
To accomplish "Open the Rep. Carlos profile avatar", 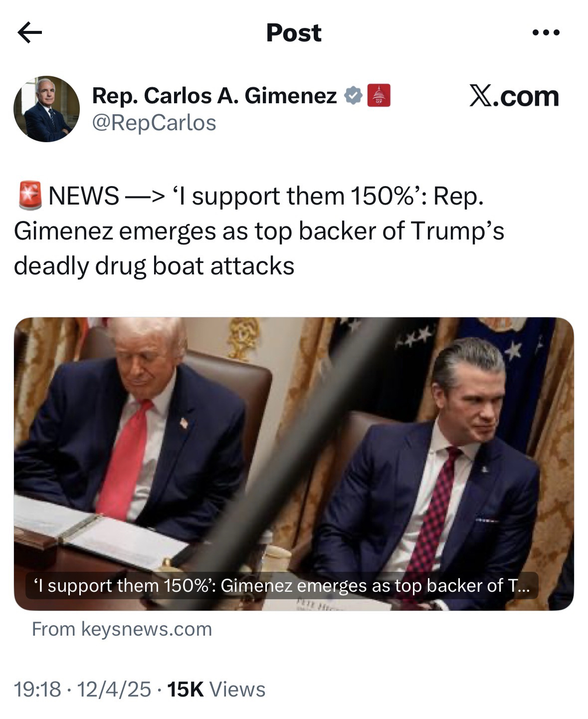I will pos(46,109).
